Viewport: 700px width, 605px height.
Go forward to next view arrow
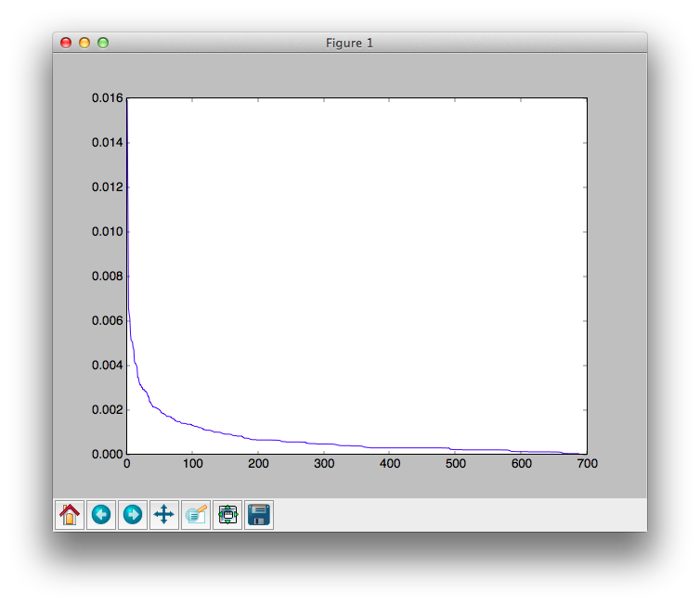[x=133, y=515]
